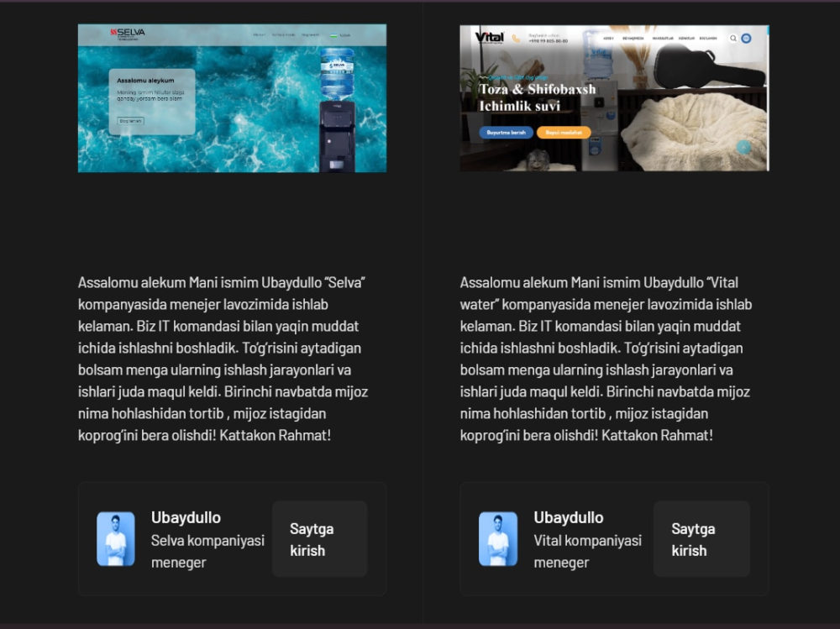
Task: Click the Ubaydullo name above Selva kompaniyasi
Action: [186, 517]
